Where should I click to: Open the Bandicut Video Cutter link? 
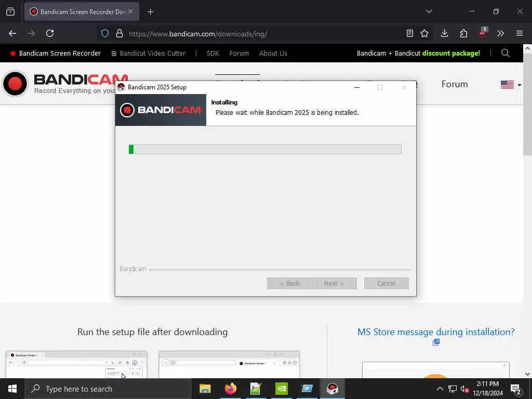click(x=149, y=54)
